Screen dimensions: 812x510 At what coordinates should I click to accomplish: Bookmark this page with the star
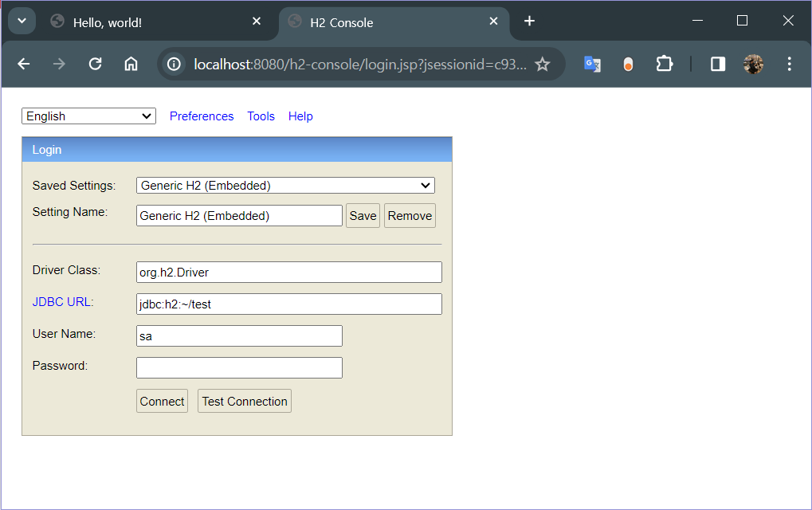542,65
